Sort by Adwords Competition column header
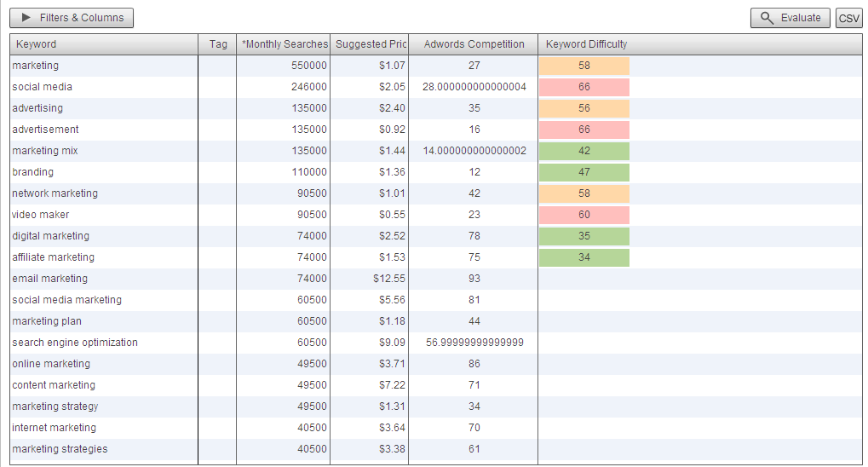The height and width of the screenshot is (467, 868). (474, 44)
